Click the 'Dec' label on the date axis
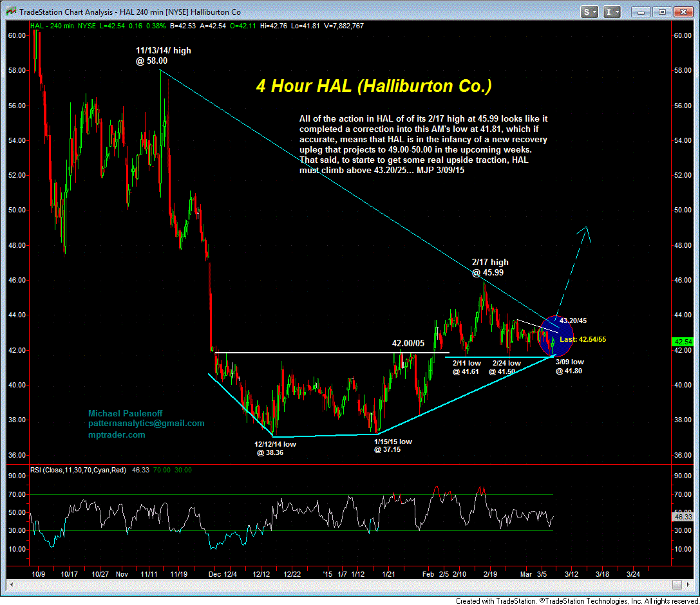Image resolution: width=700 pixels, height=605 pixels. [x=214, y=574]
